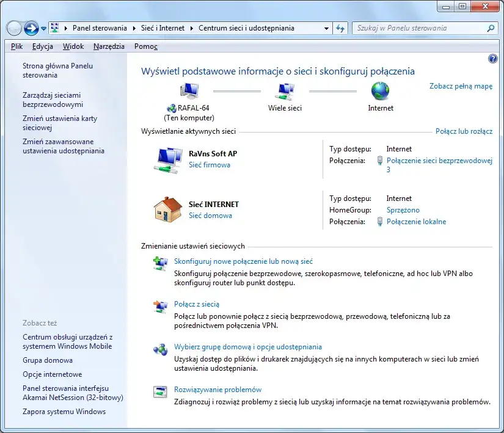Open the Narzędzia menu
This screenshot has height=433, width=504.
click(x=109, y=46)
